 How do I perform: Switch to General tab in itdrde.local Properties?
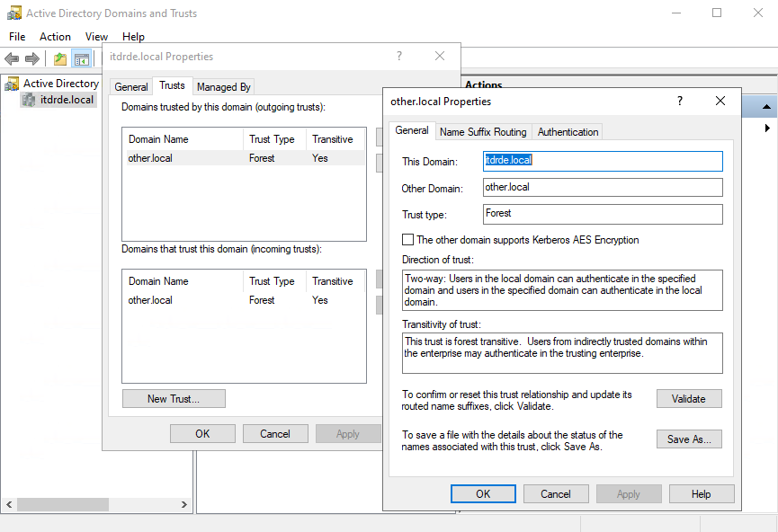point(131,87)
